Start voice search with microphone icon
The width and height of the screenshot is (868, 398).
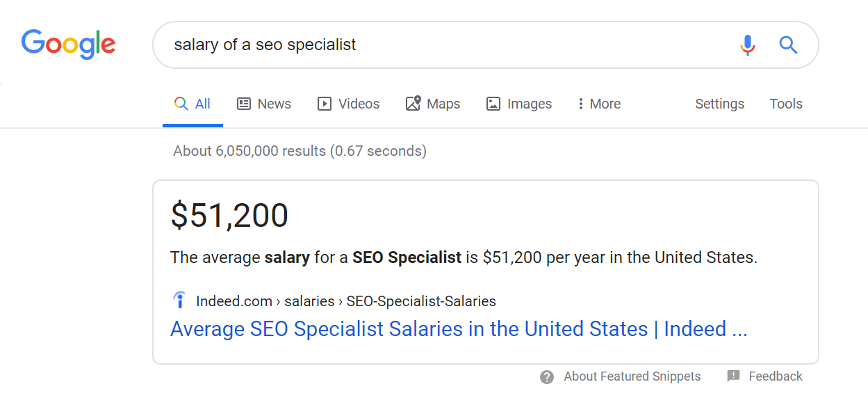747,45
